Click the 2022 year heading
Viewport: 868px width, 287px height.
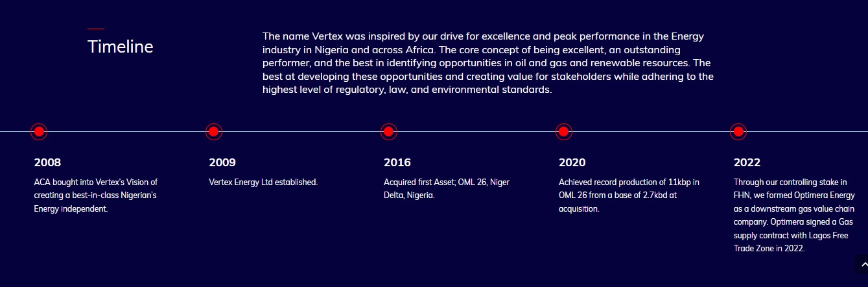coord(747,162)
